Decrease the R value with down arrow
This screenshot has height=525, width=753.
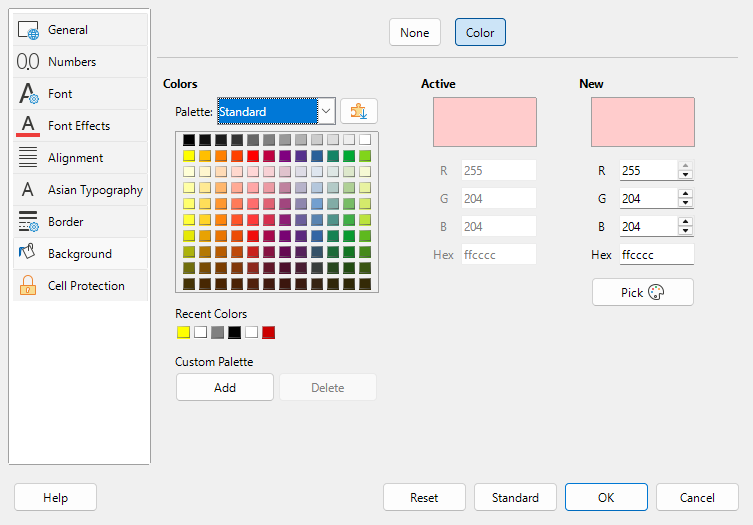click(x=686, y=175)
